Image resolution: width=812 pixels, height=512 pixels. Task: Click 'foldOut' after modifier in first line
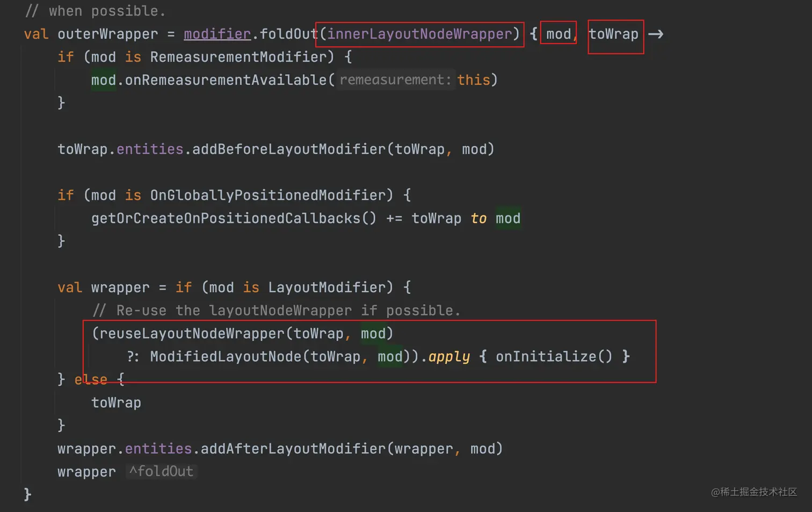(289, 34)
